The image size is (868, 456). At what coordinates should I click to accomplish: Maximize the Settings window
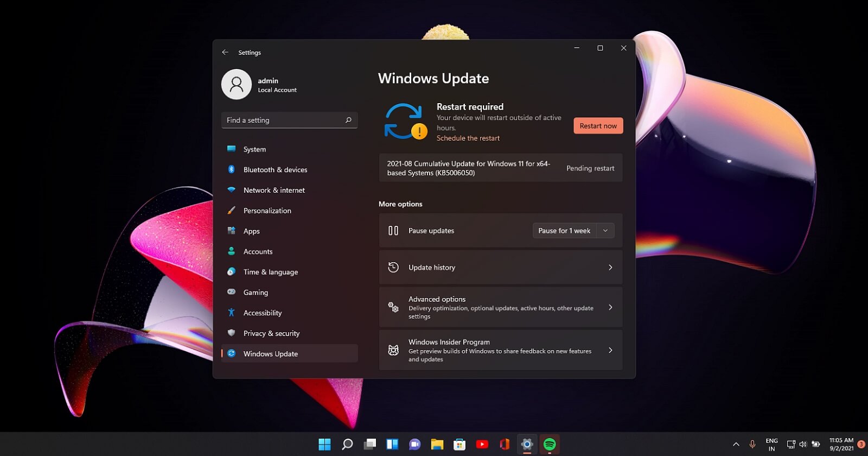point(600,48)
